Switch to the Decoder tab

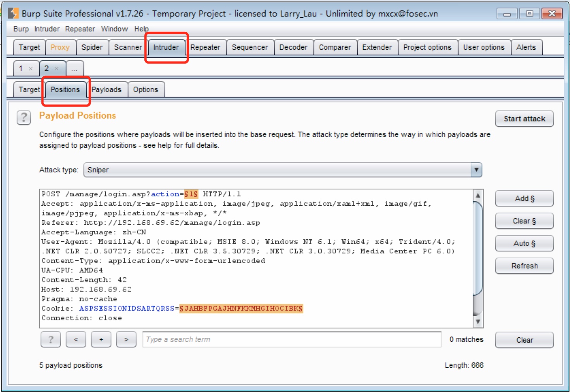pyautogui.click(x=293, y=47)
